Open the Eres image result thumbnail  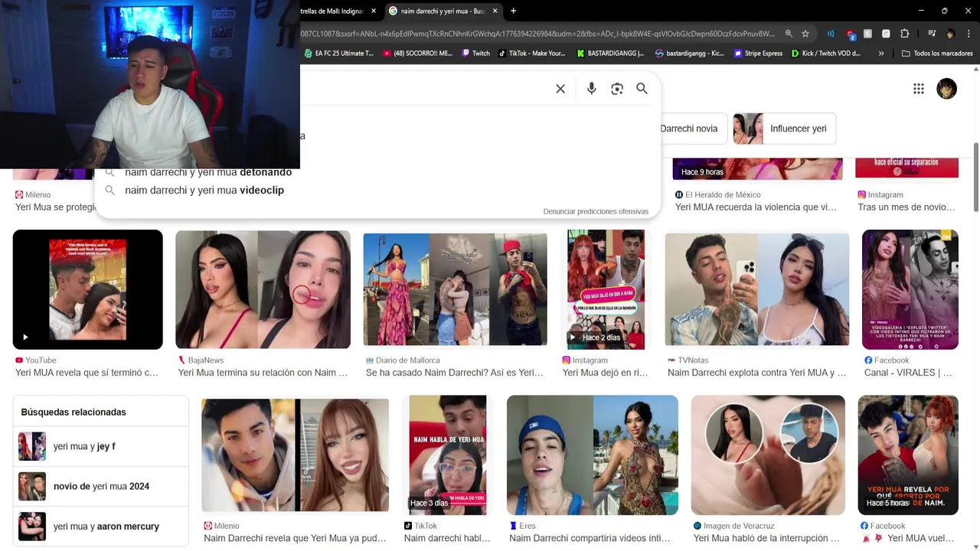coord(592,455)
